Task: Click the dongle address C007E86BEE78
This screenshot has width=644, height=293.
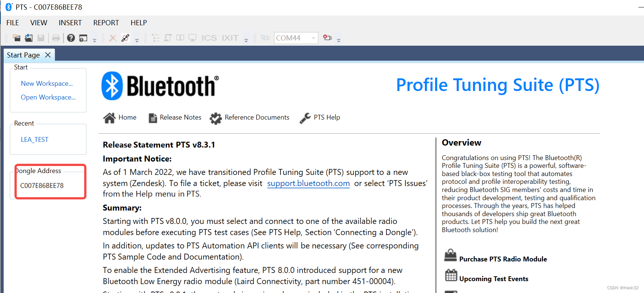Action: pos(42,186)
